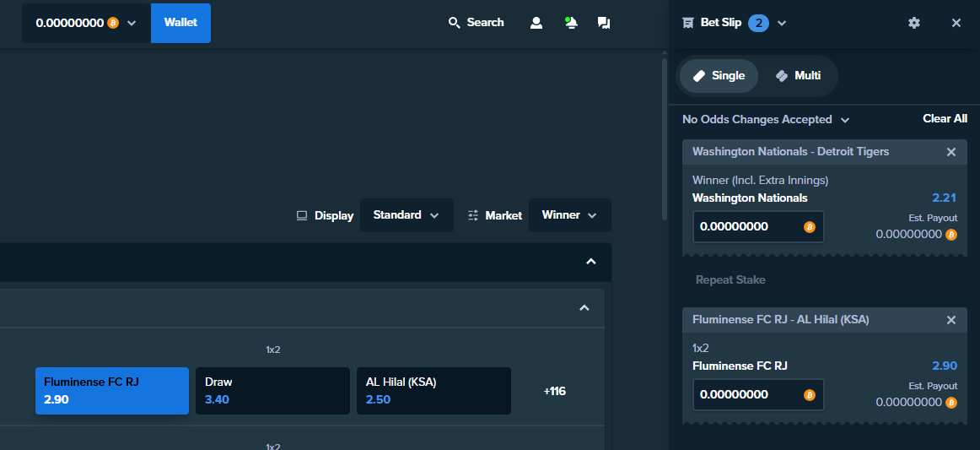Viewport: 980px width, 450px height.
Task: Toggle Fluminense FC RJ 2.90 odds selection
Action: (x=112, y=391)
